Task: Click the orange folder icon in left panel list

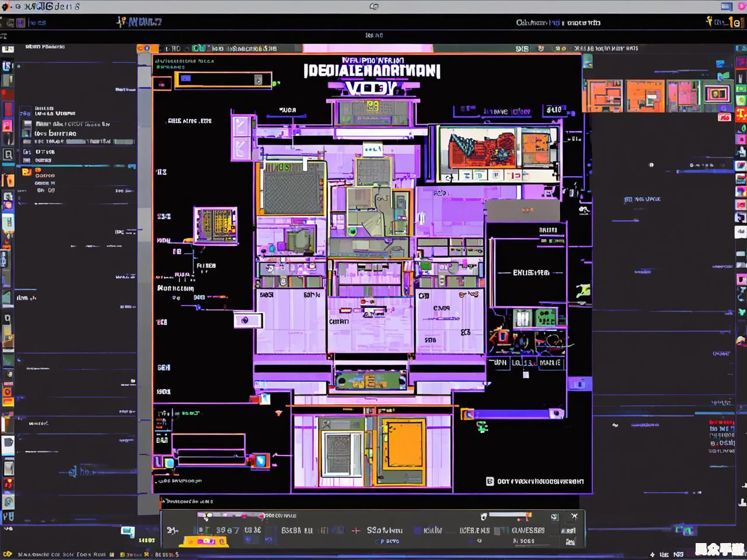Action: (x=27, y=171)
